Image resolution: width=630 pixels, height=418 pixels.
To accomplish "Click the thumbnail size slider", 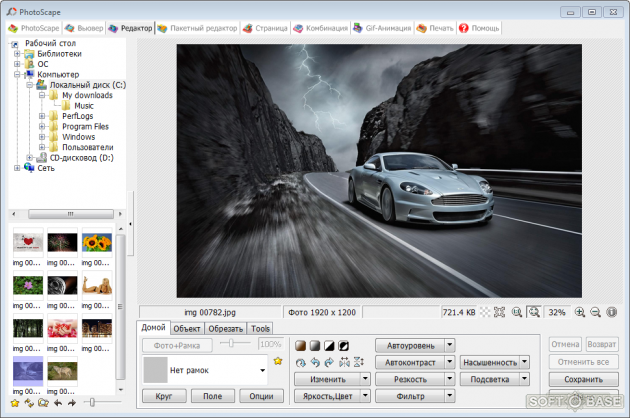I will [x=91, y=402].
